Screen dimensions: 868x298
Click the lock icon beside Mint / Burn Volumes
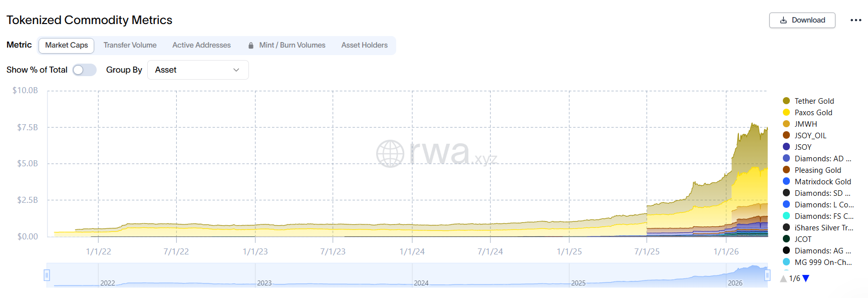click(250, 45)
